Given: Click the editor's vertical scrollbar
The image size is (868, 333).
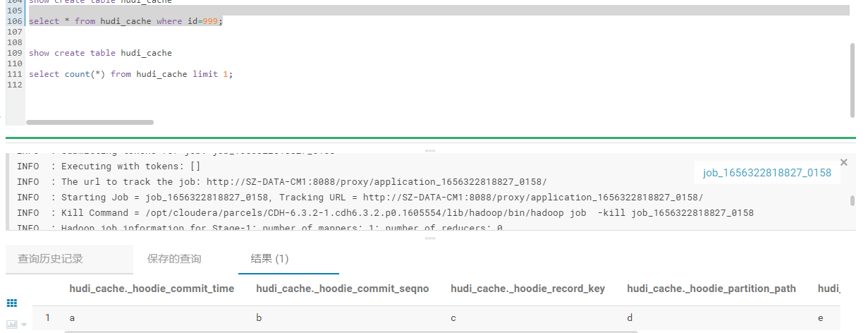Looking at the screenshot, I should pyautogui.click(x=852, y=78).
